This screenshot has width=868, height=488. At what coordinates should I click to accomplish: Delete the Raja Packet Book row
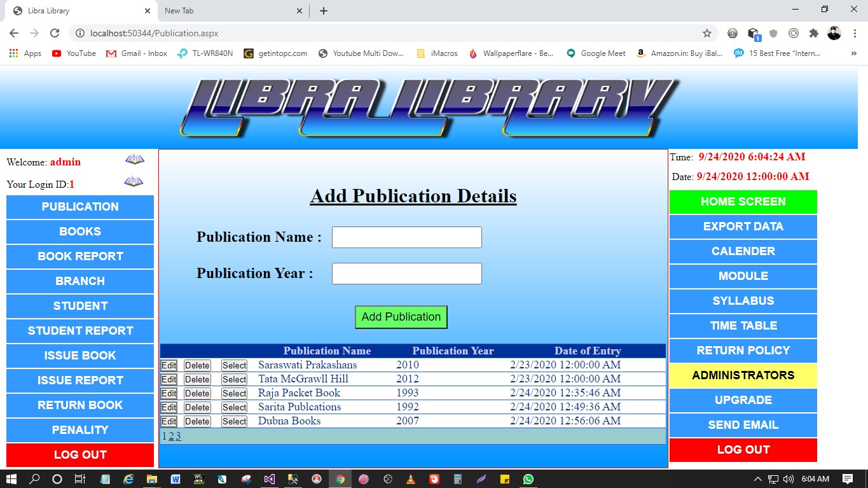tap(197, 393)
